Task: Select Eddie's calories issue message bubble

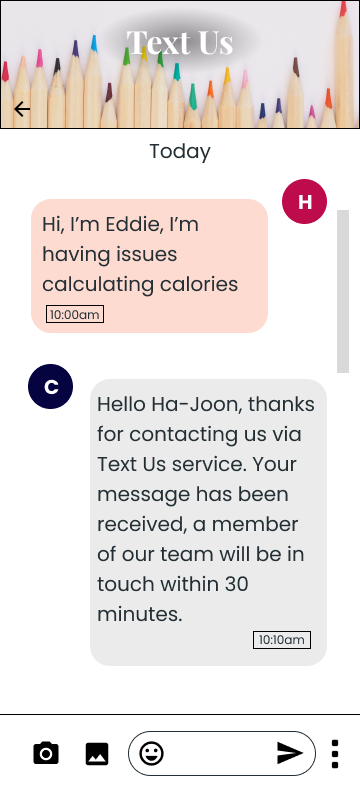Action: point(149,266)
